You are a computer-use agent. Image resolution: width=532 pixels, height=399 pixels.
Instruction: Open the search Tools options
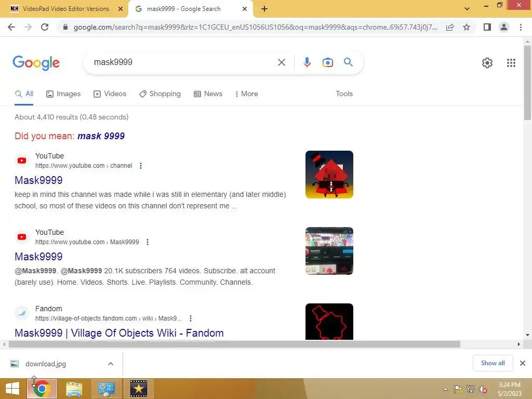point(344,94)
